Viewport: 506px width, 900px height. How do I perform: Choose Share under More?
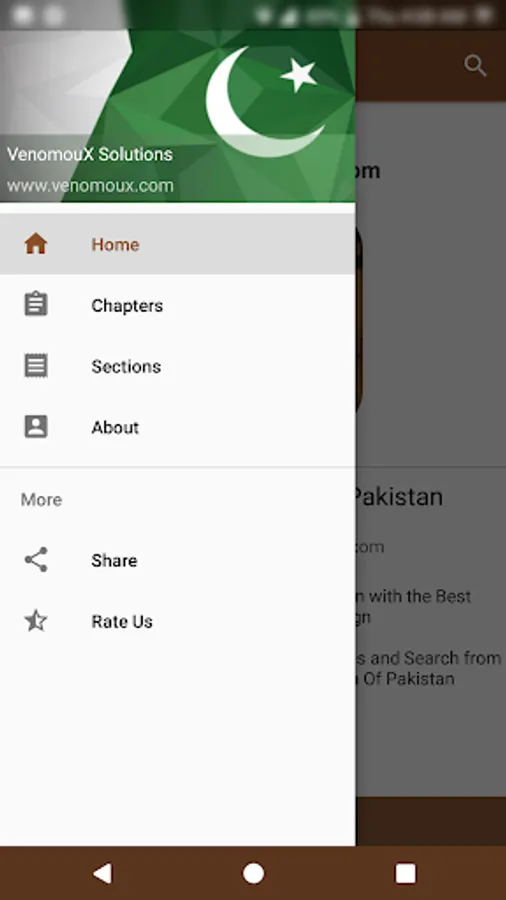178,560
